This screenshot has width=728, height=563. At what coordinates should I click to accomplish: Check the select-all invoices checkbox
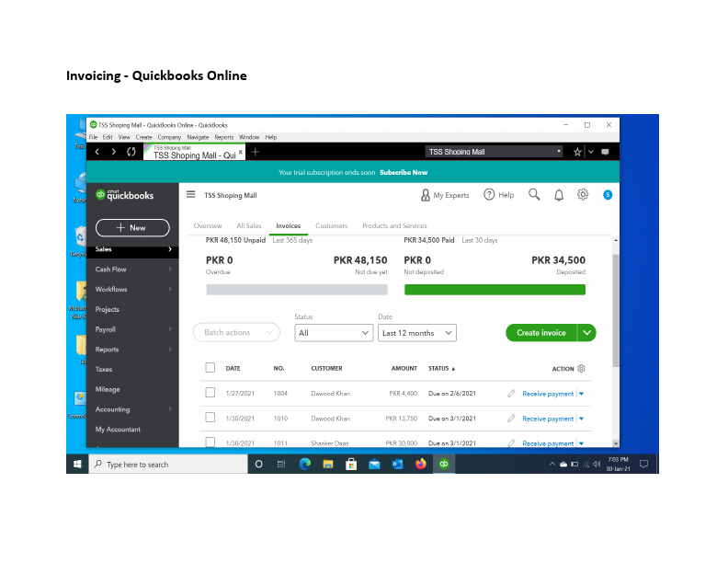pyautogui.click(x=210, y=368)
